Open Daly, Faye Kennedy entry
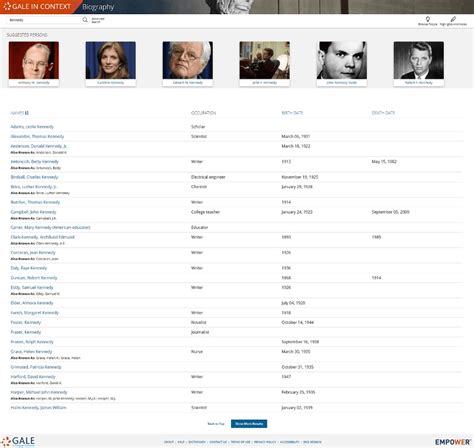Screen dimensions: 474x448 pyautogui.click(x=29, y=268)
